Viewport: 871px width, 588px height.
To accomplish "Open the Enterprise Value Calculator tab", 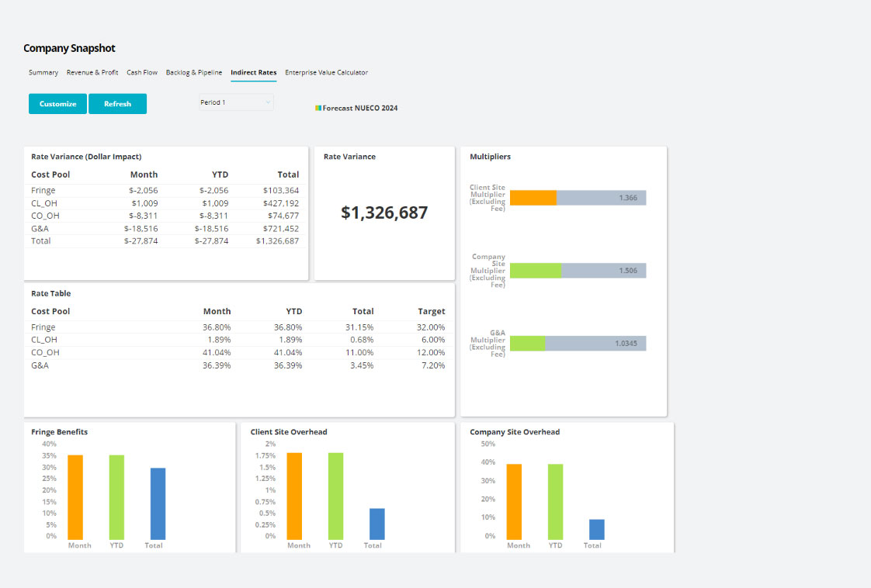I will pyautogui.click(x=326, y=73).
